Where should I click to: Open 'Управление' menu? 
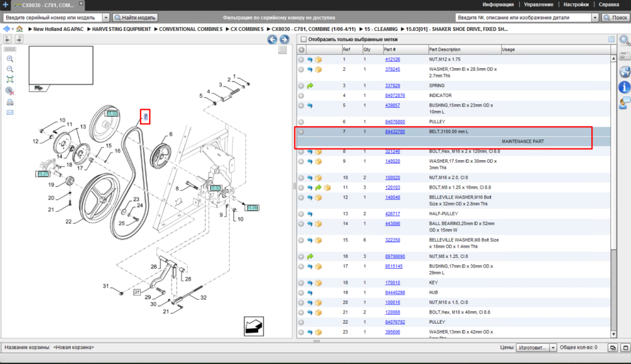point(538,4)
